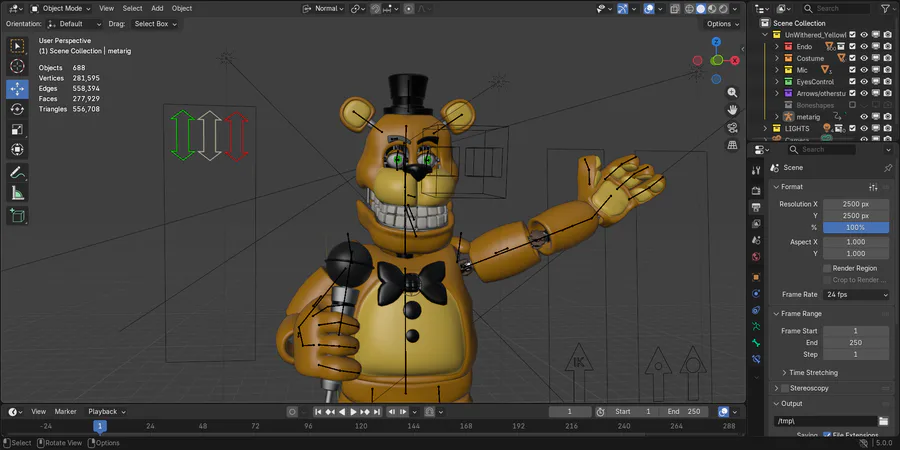
Task: Expand the Time Stretching subpanel
Action: pyautogui.click(x=813, y=373)
